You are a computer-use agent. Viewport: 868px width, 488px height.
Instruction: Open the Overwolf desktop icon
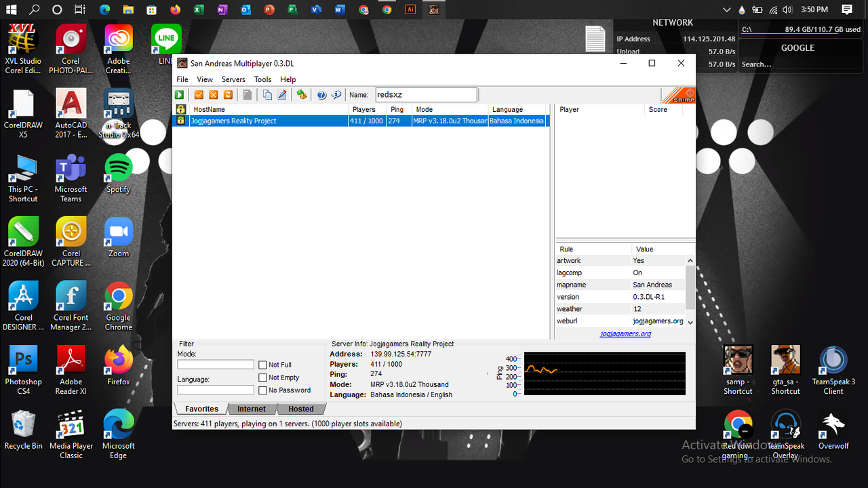pyautogui.click(x=833, y=430)
